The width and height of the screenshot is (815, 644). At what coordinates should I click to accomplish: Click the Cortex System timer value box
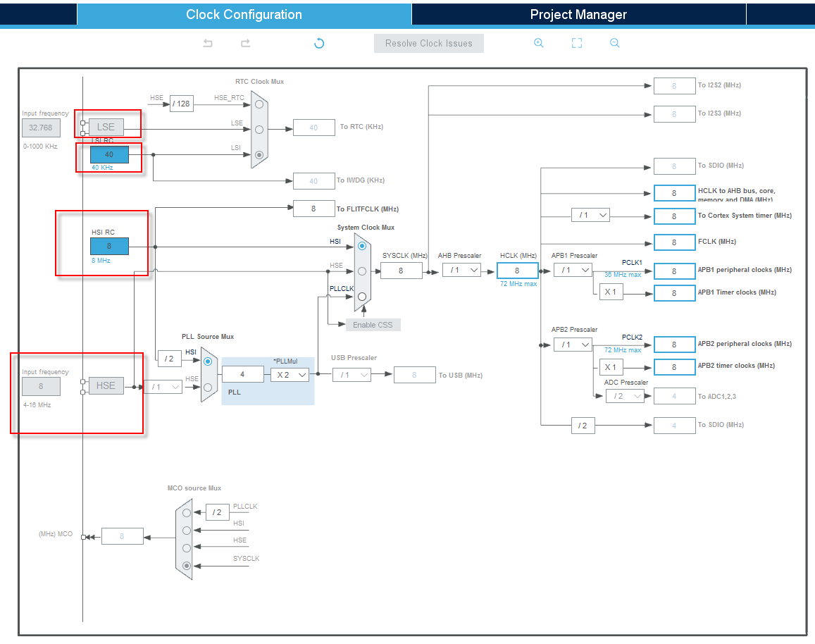(674, 216)
